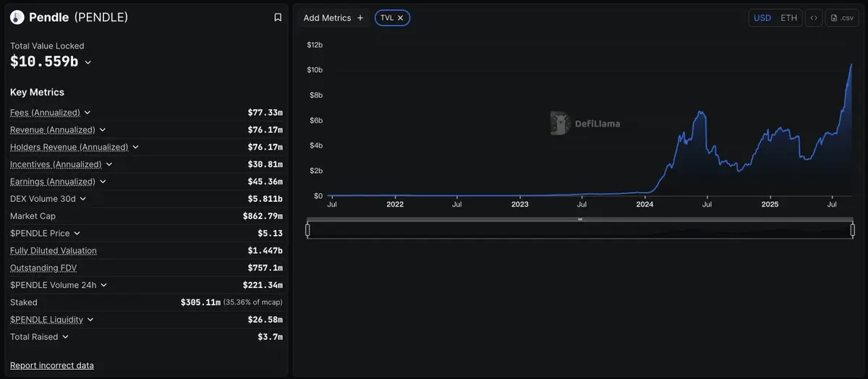This screenshot has width=868, height=379.
Task: Expand Holders Revenue (Annualized) row
Action: pos(135,148)
